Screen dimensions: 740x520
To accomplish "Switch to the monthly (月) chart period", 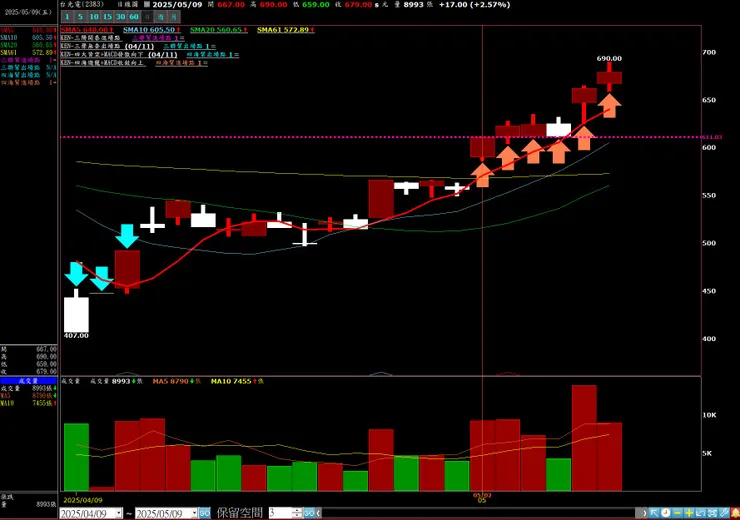I will [x=174, y=17].
